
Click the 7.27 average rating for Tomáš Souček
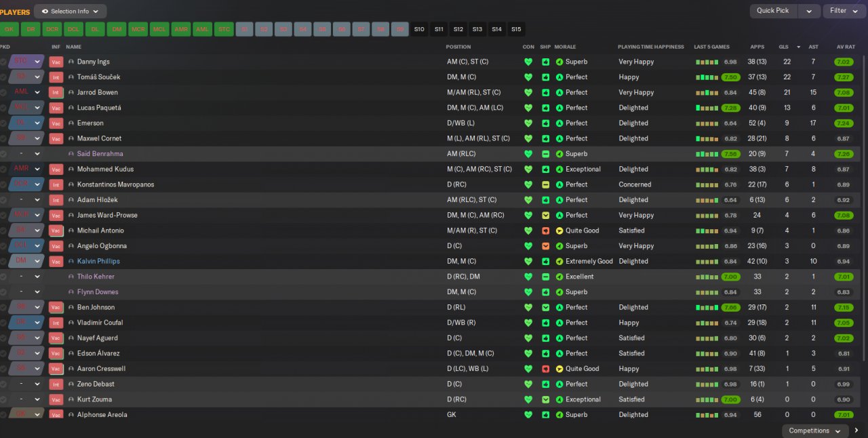(x=844, y=77)
